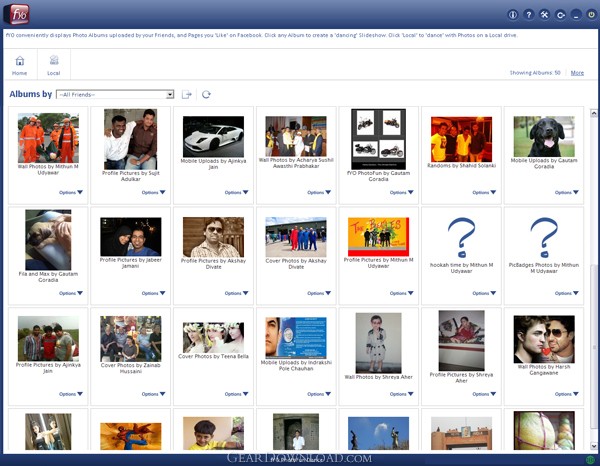
Task: Open Mobile Uploads by Gautam Goradia dog thumbnail
Action: tap(544, 137)
